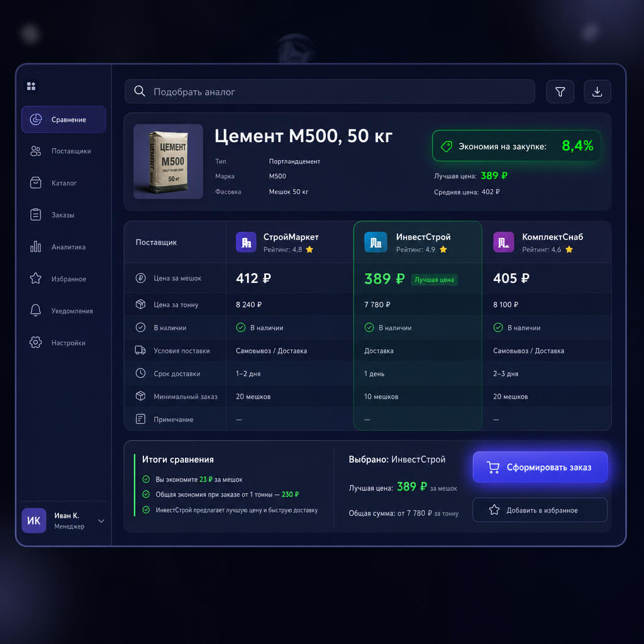The image size is (644, 644).
Task: Click the ИнвестСтрой В наличии checkmark
Action: click(x=369, y=327)
